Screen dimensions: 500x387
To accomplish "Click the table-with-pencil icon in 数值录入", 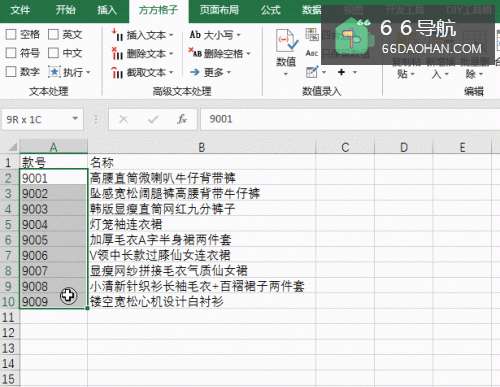I will [x=312, y=72].
